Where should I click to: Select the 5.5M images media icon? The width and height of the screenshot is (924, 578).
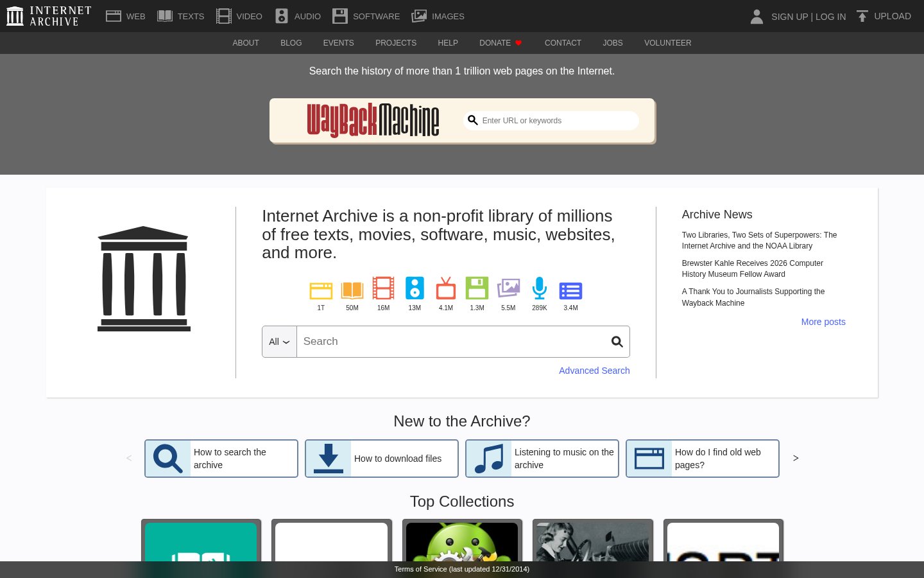[x=508, y=288]
